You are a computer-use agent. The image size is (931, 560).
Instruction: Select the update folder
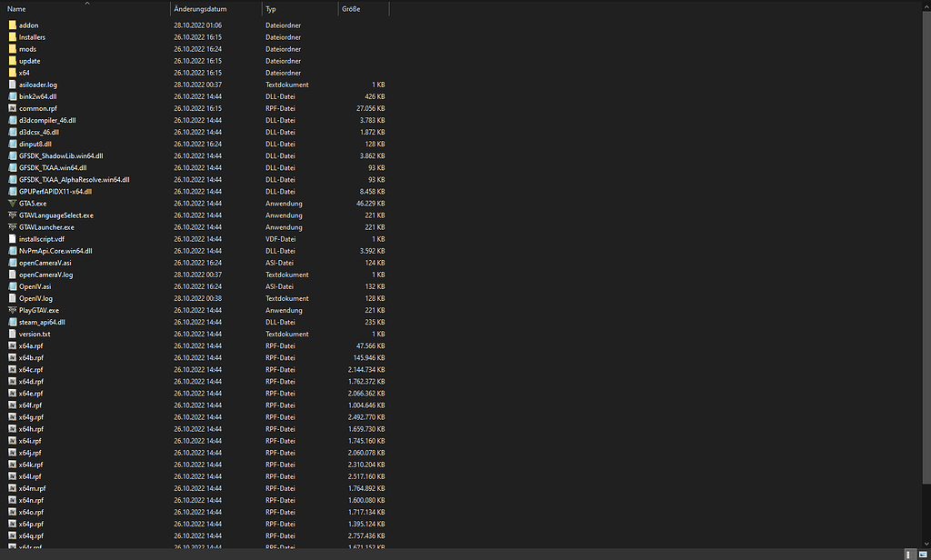32,61
